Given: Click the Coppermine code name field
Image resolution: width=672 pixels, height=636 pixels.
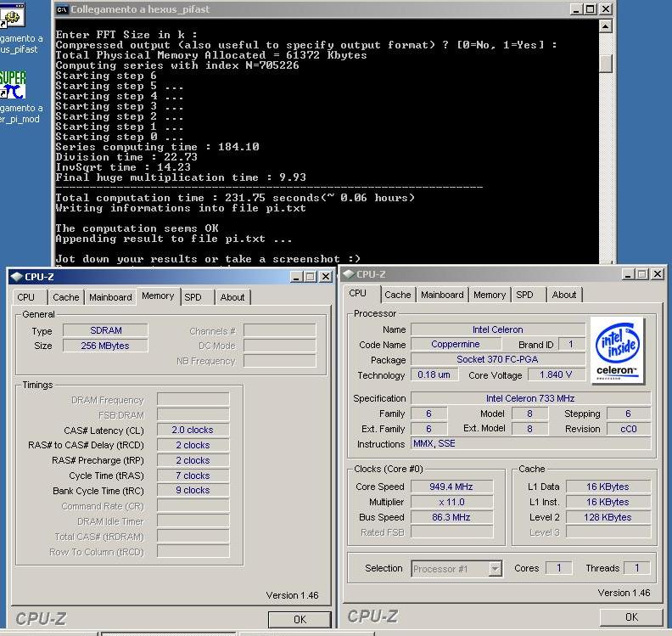Looking at the screenshot, I should click(456, 345).
